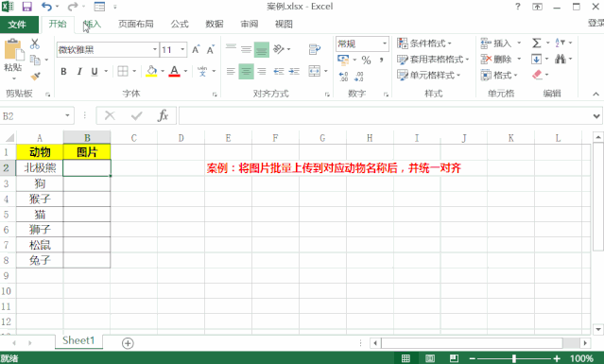This screenshot has width=604, height=364.
Task: Apply cell borders icon
Action: 123,71
